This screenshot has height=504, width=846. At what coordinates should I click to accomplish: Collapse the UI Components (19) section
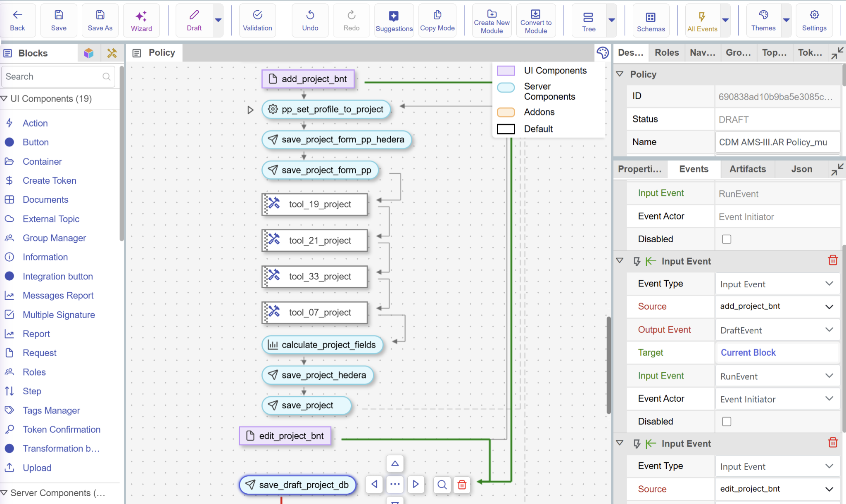(x=4, y=99)
